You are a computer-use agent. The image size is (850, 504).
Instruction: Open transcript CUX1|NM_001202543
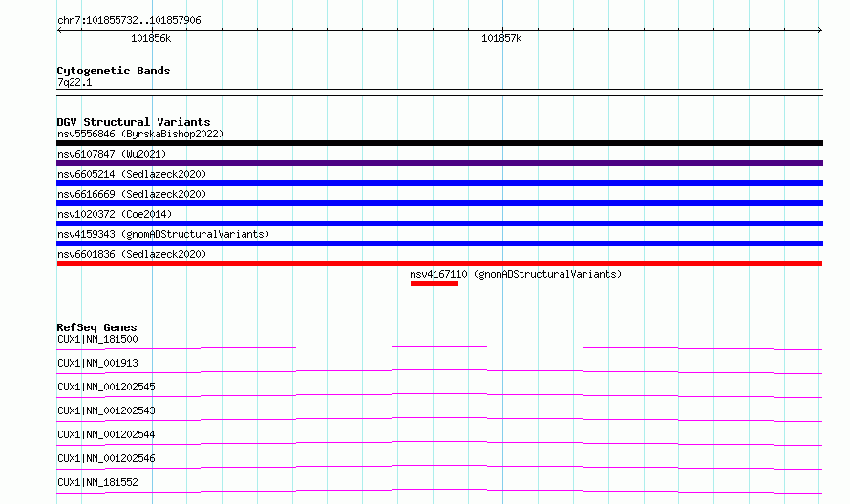click(106, 410)
